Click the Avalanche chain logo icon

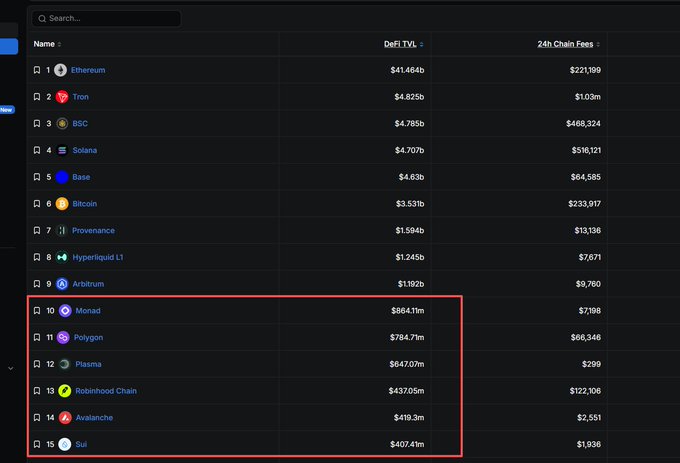click(65, 418)
